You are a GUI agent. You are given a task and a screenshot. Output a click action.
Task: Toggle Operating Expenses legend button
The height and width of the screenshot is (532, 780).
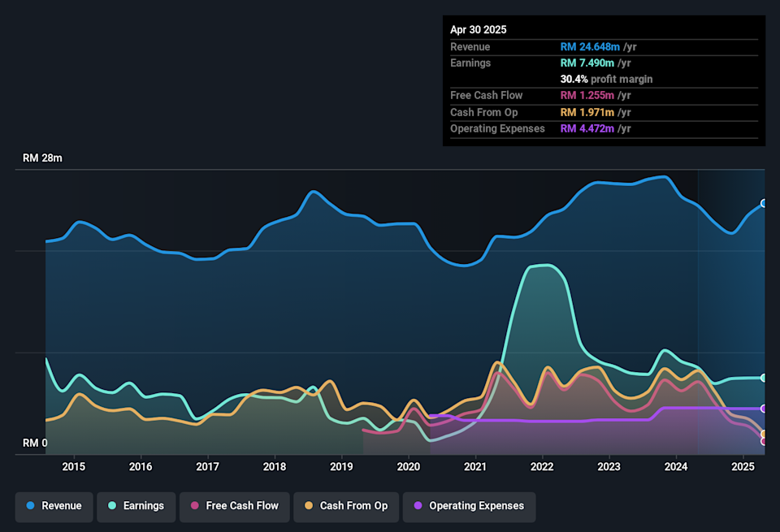click(469, 506)
